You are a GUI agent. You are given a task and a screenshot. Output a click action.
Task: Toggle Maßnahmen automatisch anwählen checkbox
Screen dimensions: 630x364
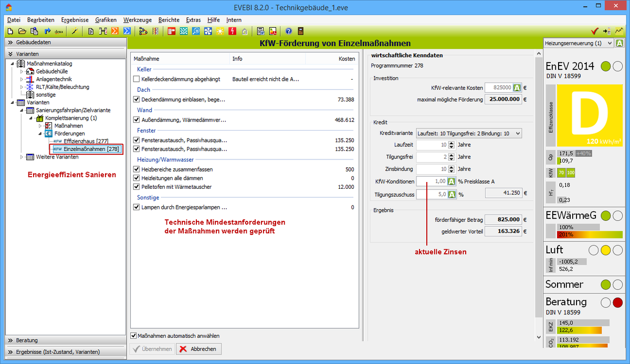pyautogui.click(x=133, y=336)
